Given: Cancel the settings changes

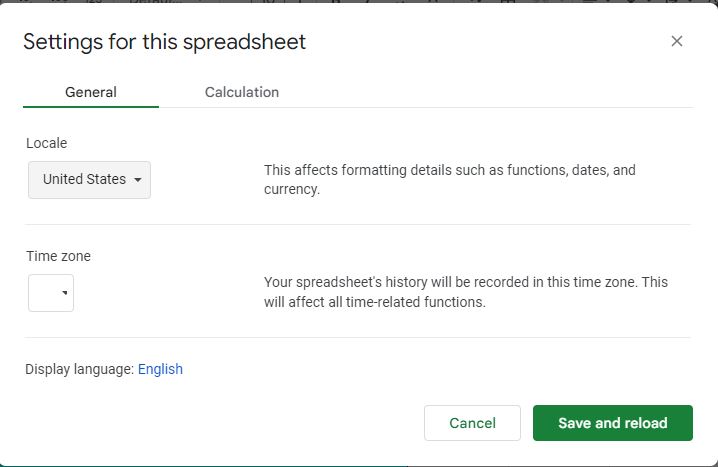Looking at the screenshot, I should [x=472, y=423].
